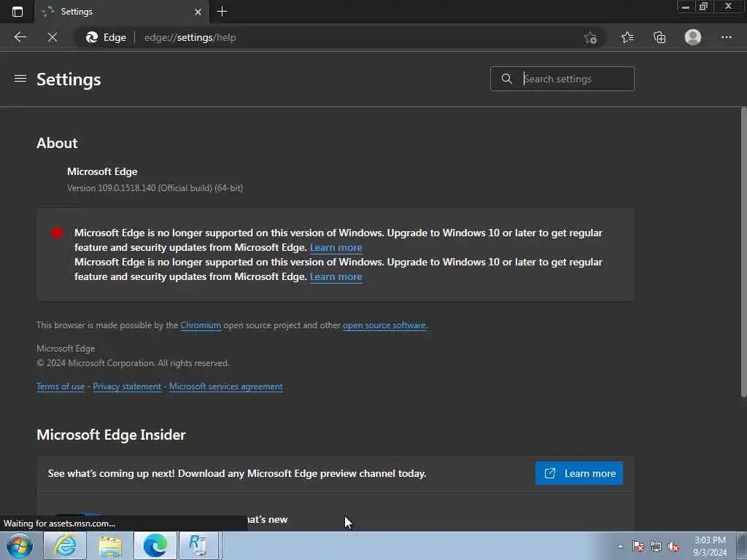This screenshot has height=560, width=747.
Task: Minimize the Edge window
Action: pyautogui.click(x=686, y=7)
